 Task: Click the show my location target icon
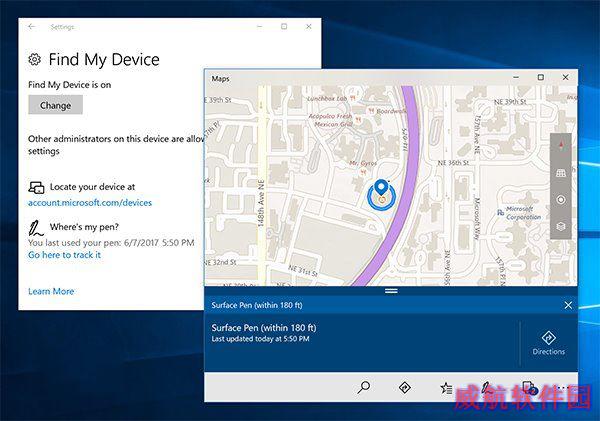[561, 200]
